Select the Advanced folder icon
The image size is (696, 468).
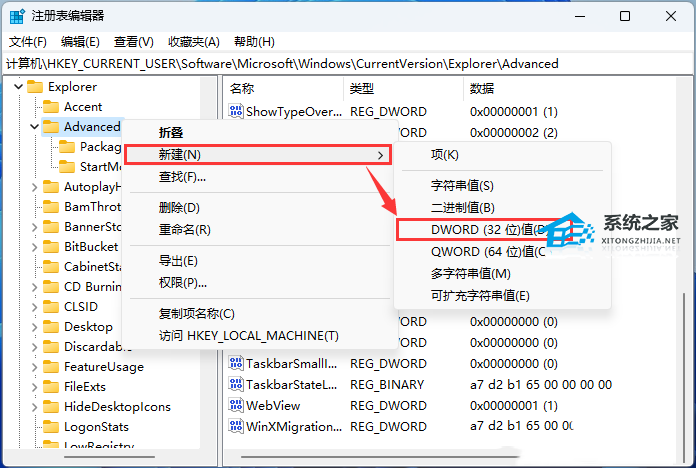click(x=51, y=127)
